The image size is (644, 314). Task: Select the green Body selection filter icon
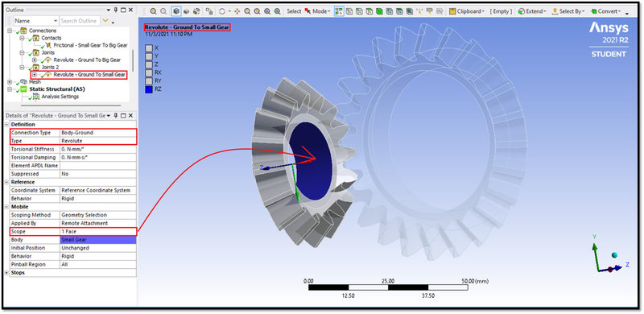pyautogui.click(x=379, y=11)
